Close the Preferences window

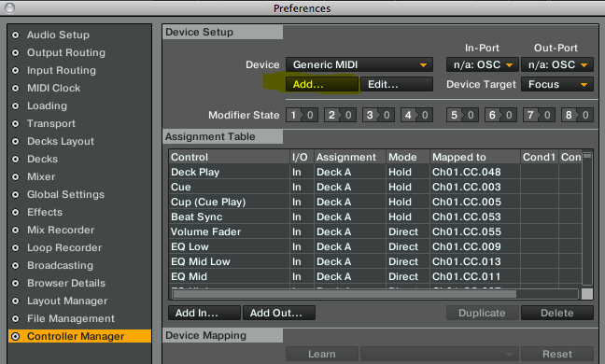(x=9, y=7)
